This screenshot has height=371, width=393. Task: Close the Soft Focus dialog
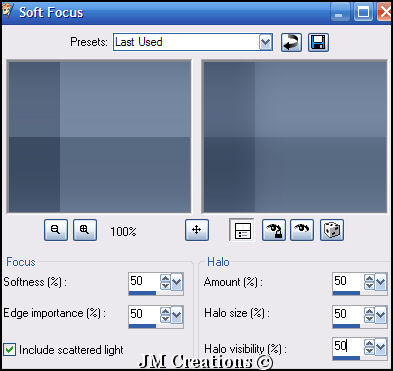(384, 13)
